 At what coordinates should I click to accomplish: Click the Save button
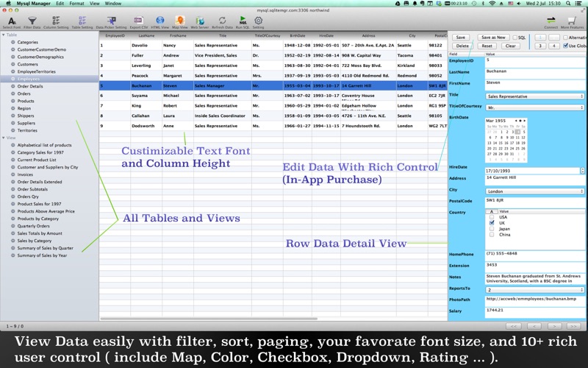coord(461,38)
